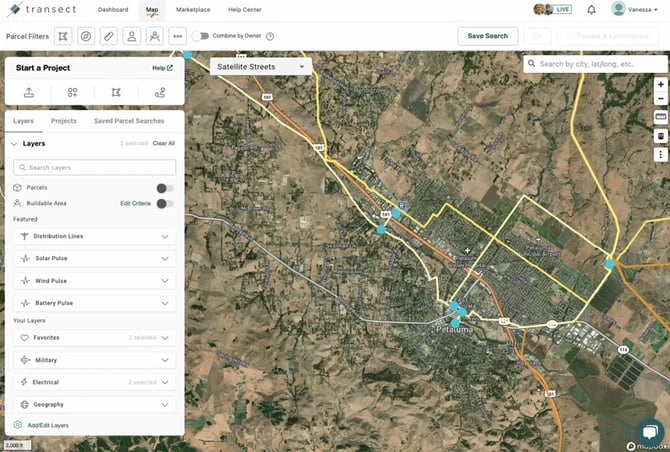
Task: Switch to the Saved Parcel Searches tab
Action: pyautogui.click(x=131, y=121)
